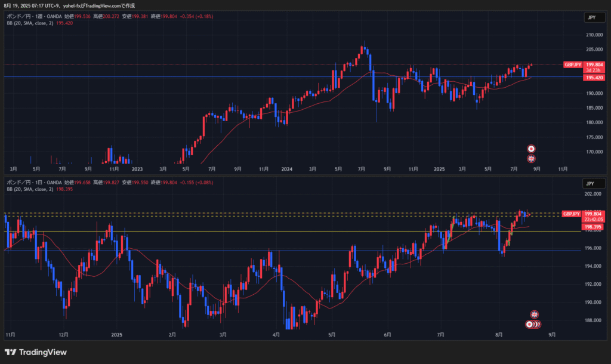611x364 pixels.
Task: Select the blue horizontal line on weekly chart
Action: click(x=292, y=77)
